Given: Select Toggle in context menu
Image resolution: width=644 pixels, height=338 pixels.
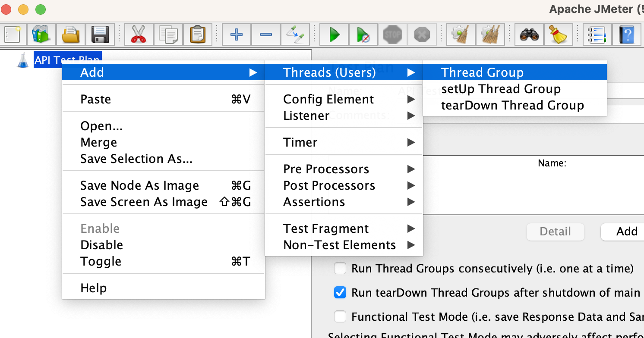Looking at the screenshot, I should coord(163,261).
